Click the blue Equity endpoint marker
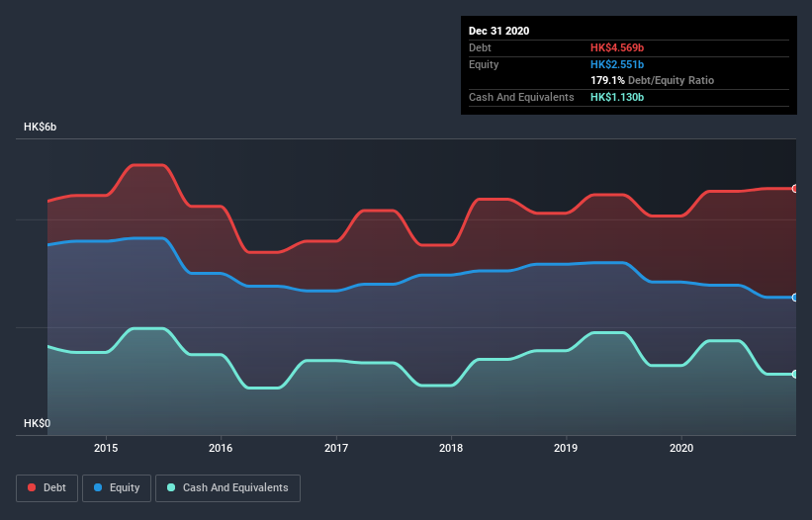Screen dimensions: 812x520 tap(795, 298)
